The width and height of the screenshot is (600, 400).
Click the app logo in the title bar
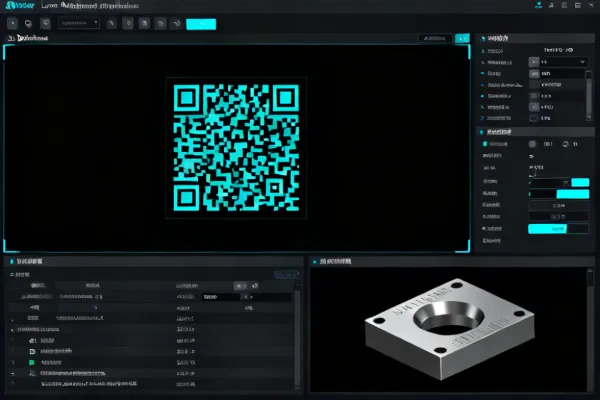(20, 5)
